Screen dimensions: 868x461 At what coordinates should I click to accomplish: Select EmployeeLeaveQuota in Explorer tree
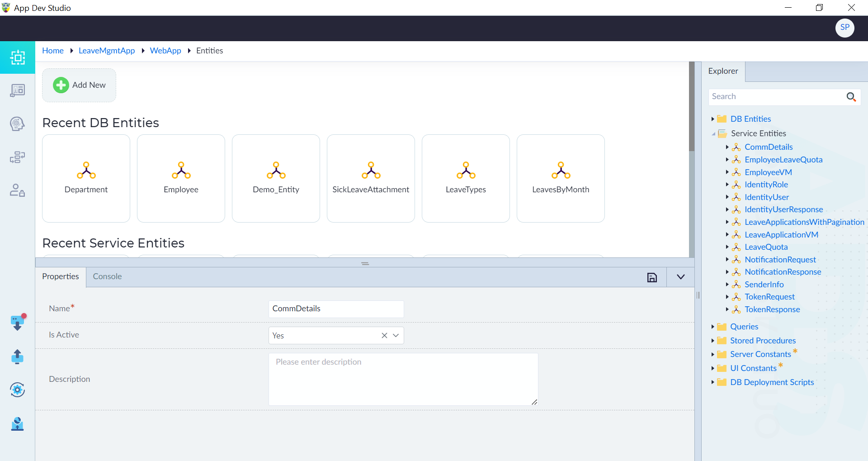pyautogui.click(x=783, y=160)
